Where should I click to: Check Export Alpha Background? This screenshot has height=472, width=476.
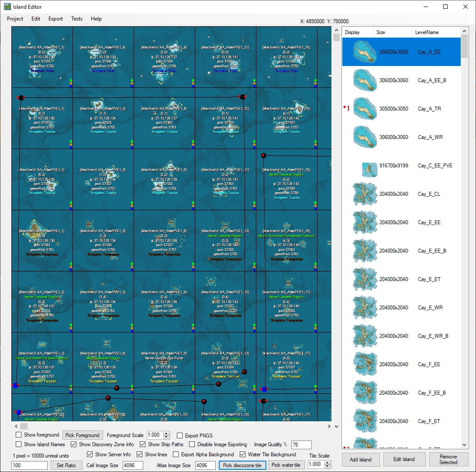(176, 455)
